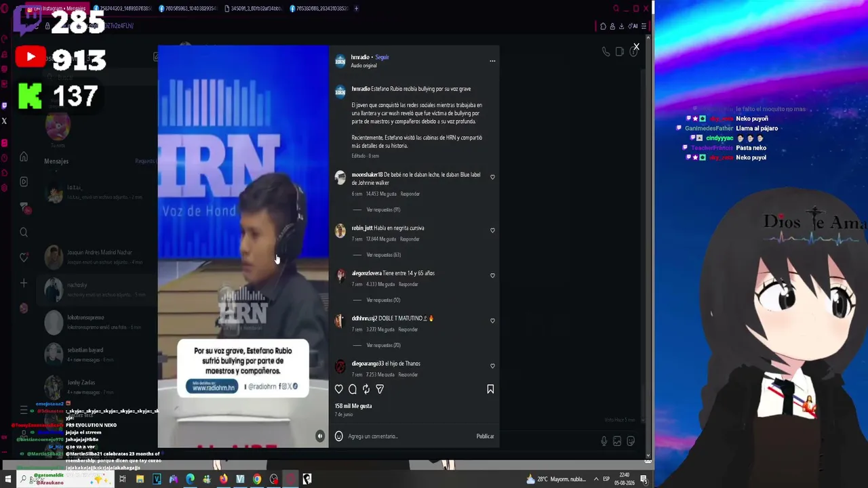Screen dimensions: 868x488
Task: Open notifications heart in the Instagram sidebar
Action: (x=24, y=258)
